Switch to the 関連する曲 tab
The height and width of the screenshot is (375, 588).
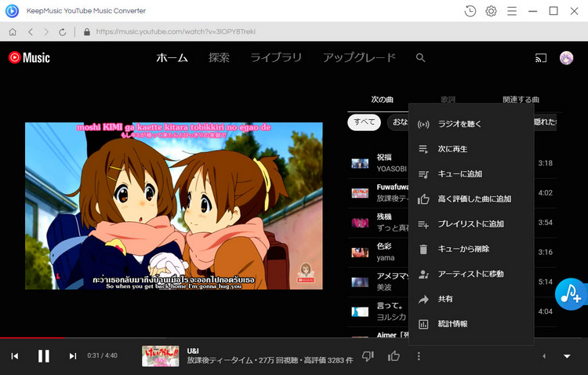(521, 100)
